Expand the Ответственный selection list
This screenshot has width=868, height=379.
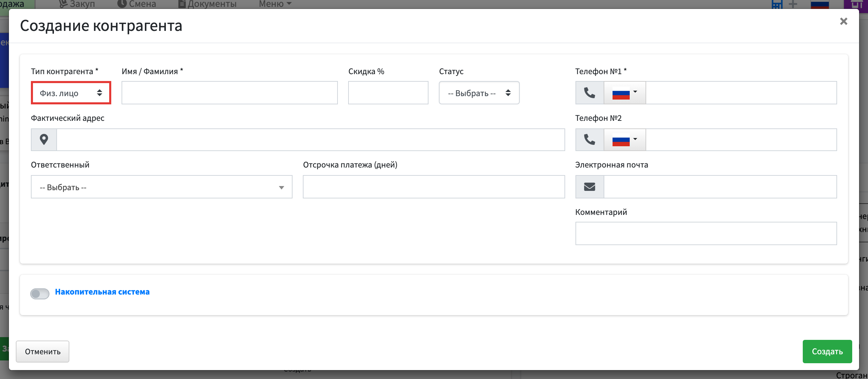162,187
